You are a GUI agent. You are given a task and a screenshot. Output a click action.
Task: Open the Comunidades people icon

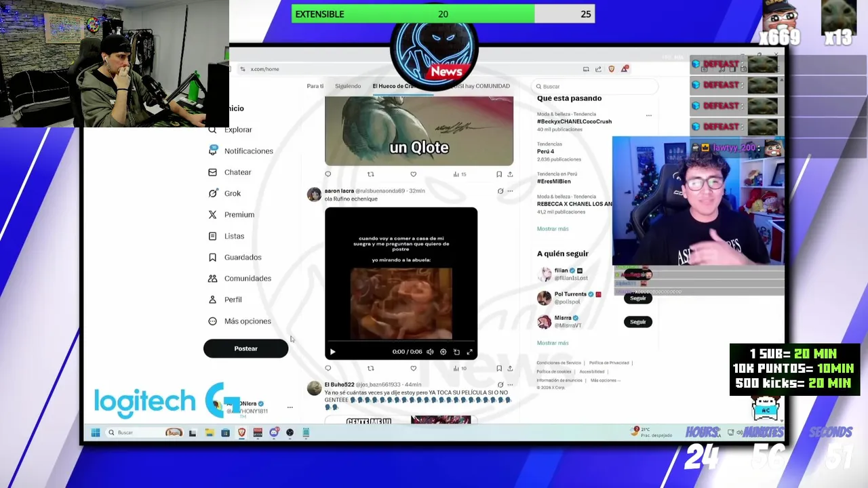coord(212,278)
